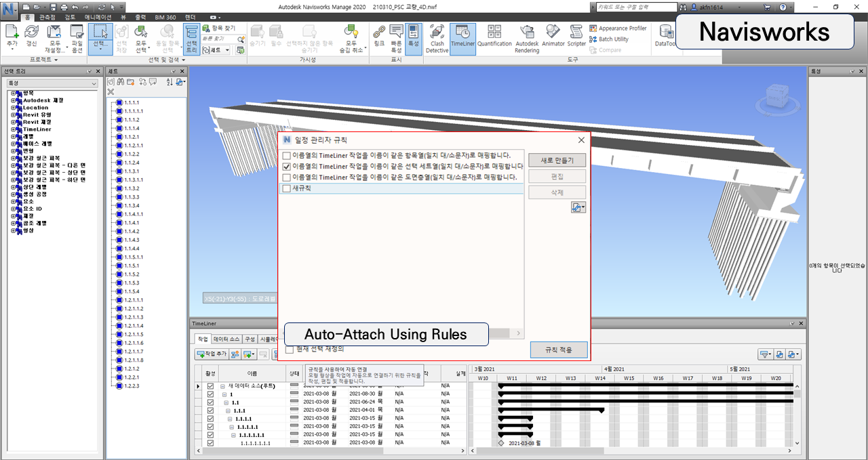Click Save icon in quick access toolbar
This screenshot has width=868, height=460.
coord(52,7)
